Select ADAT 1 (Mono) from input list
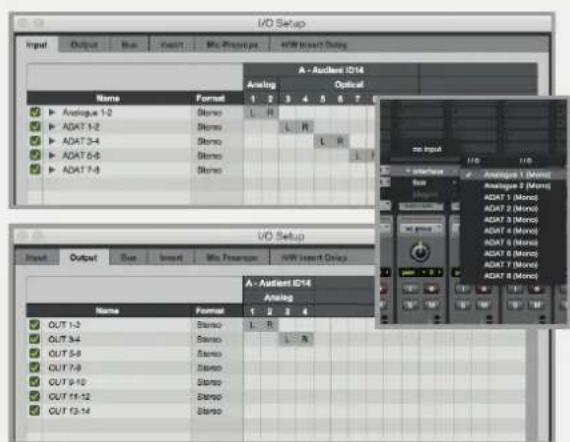The height and width of the screenshot is (442, 570). point(513,197)
